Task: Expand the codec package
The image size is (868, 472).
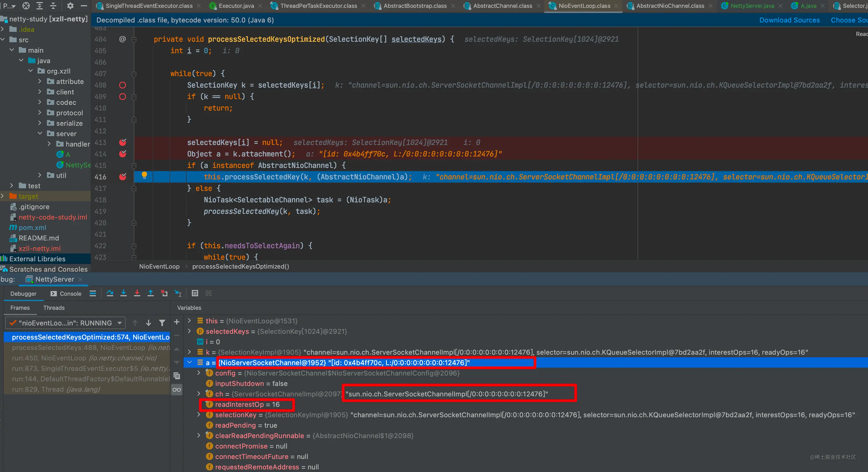Action: coord(40,102)
